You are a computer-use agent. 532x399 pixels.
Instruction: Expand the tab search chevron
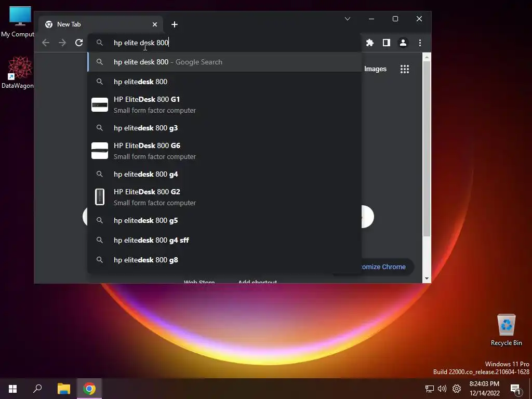tap(348, 19)
